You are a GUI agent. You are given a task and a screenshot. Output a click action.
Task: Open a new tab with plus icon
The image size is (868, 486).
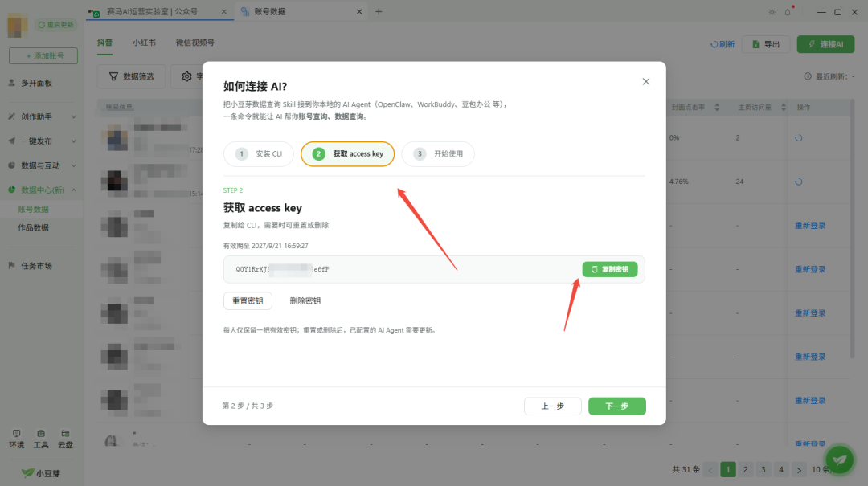[x=379, y=11]
